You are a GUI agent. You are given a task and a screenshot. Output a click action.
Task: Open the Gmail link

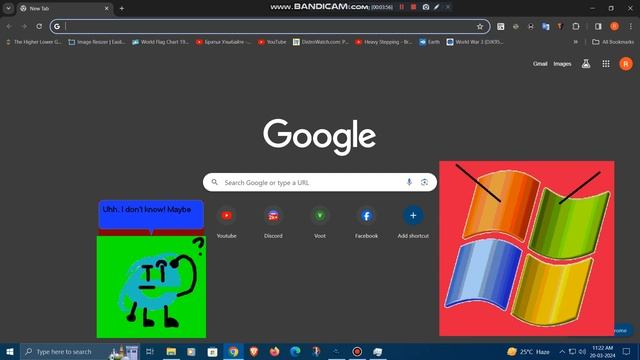540,64
